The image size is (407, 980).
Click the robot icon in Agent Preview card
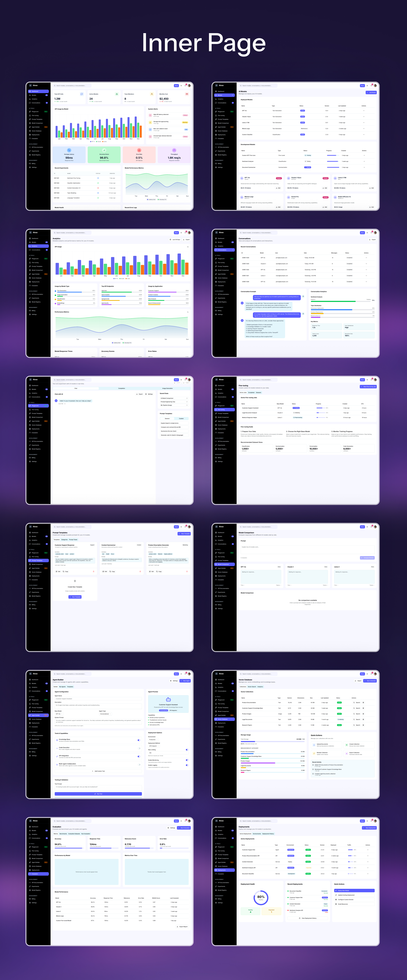168,700
